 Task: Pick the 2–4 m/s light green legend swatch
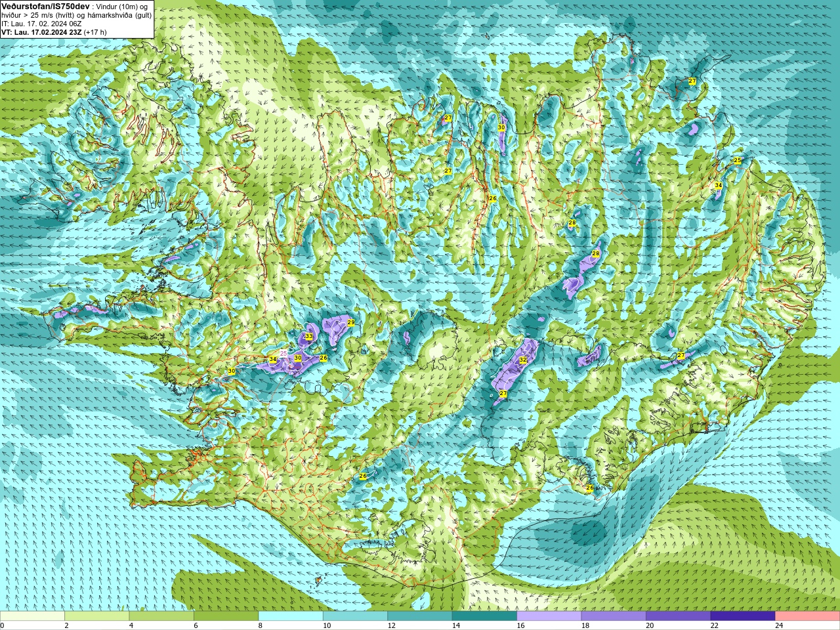pyautogui.click(x=96, y=616)
